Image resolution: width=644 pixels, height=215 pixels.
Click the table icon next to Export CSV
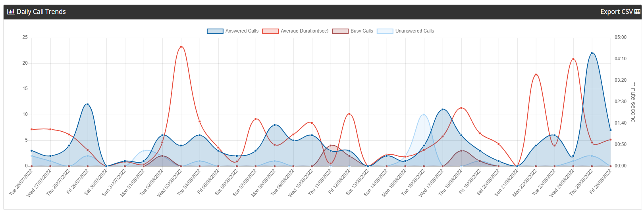637,12
